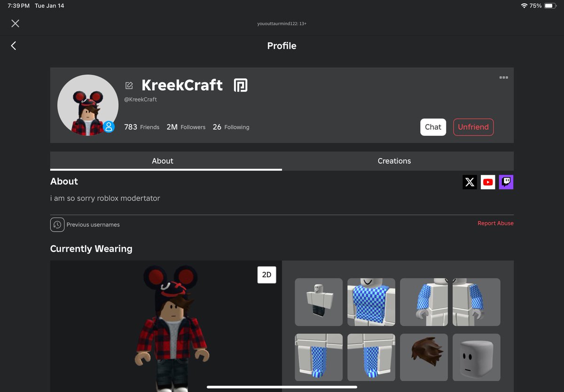564x392 pixels.
Task: Open the X social link
Action: coord(470,182)
